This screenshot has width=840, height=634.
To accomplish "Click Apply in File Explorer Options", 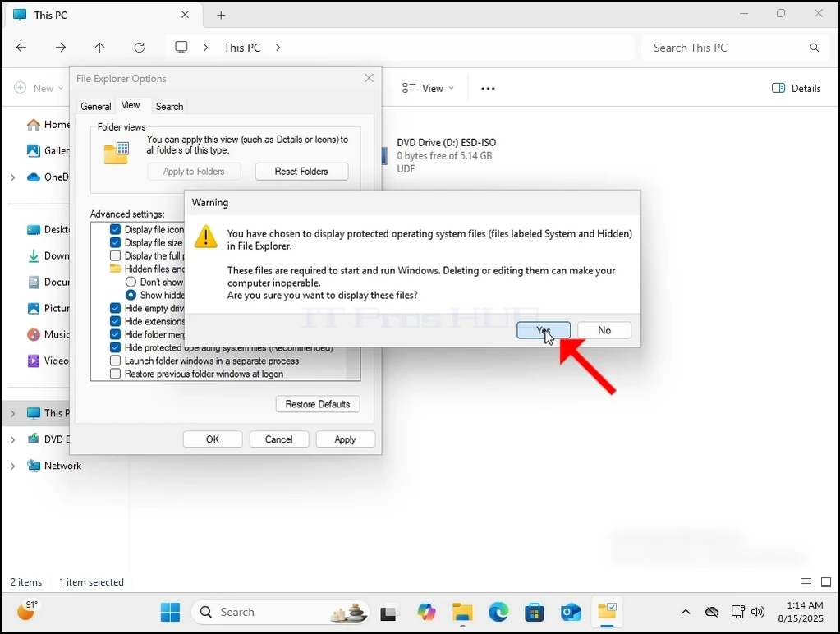I will [x=345, y=439].
